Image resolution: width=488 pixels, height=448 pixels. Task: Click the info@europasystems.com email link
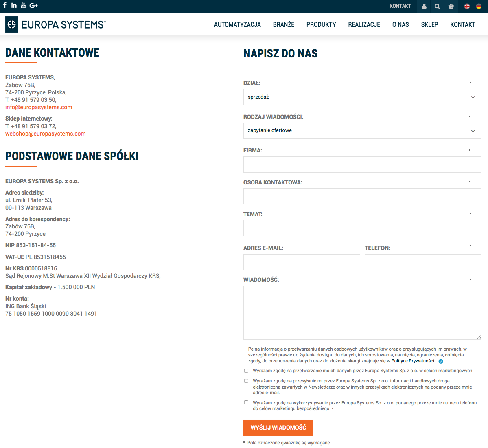tap(39, 107)
